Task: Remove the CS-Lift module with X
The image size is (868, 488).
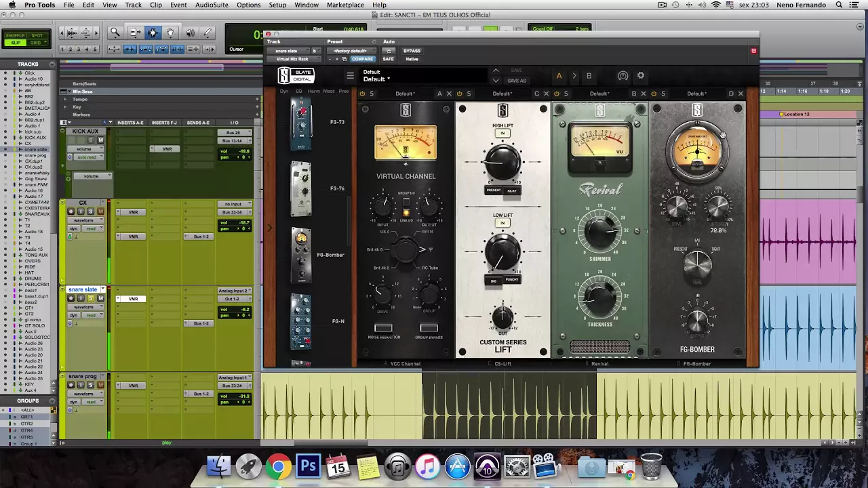Action: [546, 94]
